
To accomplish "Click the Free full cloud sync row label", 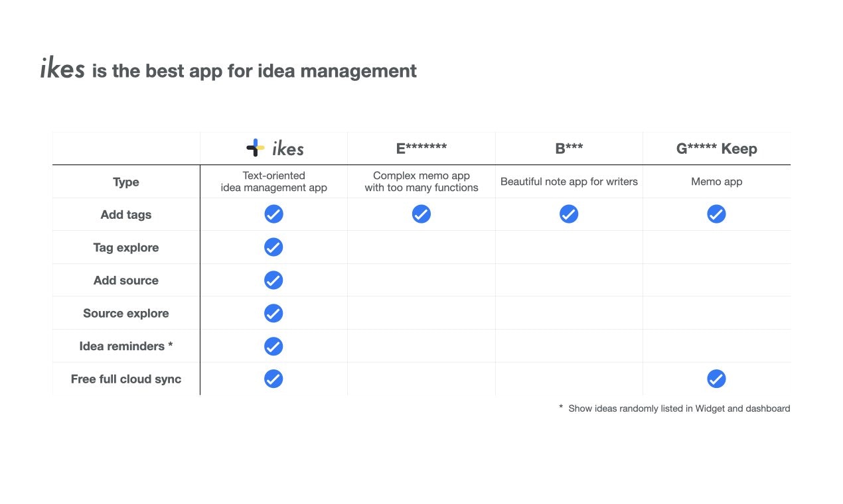I will tap(126, 379).
